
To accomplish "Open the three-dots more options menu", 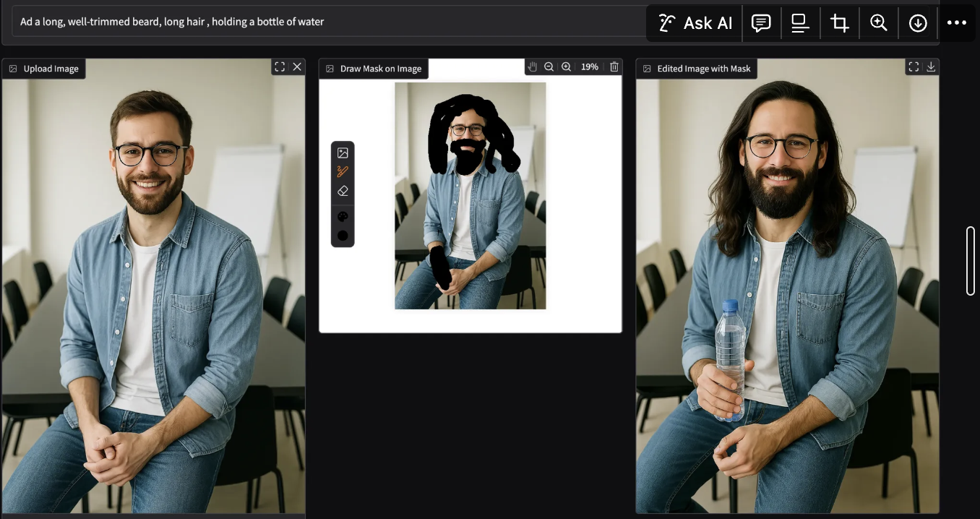I will [x=956, y=23].
